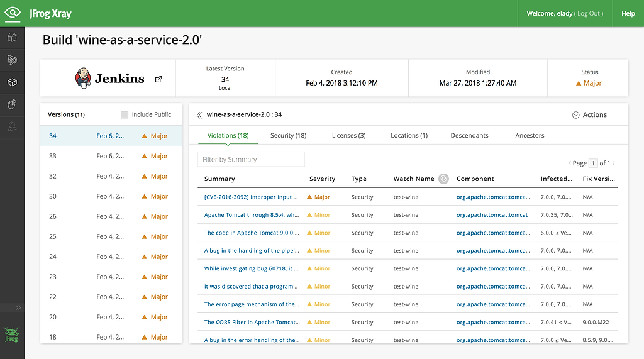Open the Actions dropdown
644x359 pixels.
coord(589,115)
